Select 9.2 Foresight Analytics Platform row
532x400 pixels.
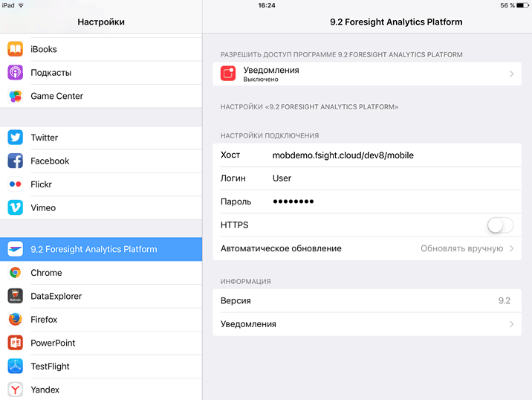pos(101,249)
